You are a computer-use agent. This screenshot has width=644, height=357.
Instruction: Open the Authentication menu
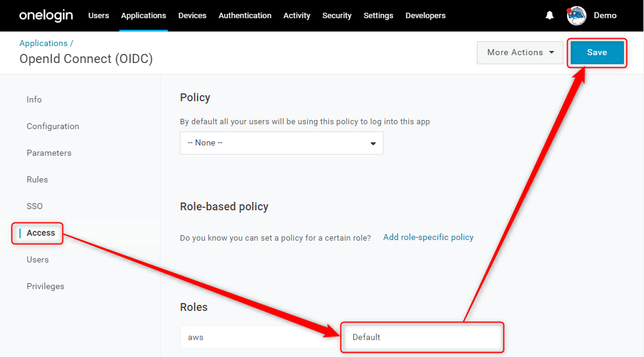point(245,16)
